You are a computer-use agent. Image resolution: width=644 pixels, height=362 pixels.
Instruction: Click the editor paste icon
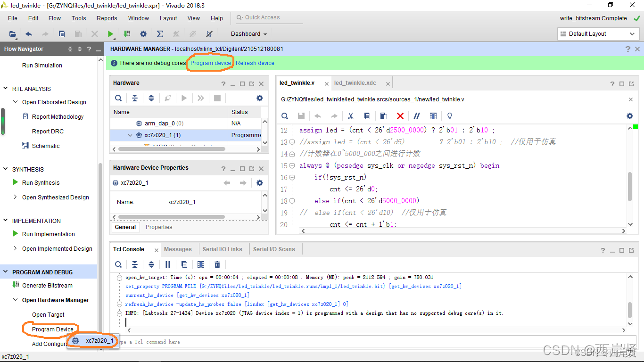(384, 116)
